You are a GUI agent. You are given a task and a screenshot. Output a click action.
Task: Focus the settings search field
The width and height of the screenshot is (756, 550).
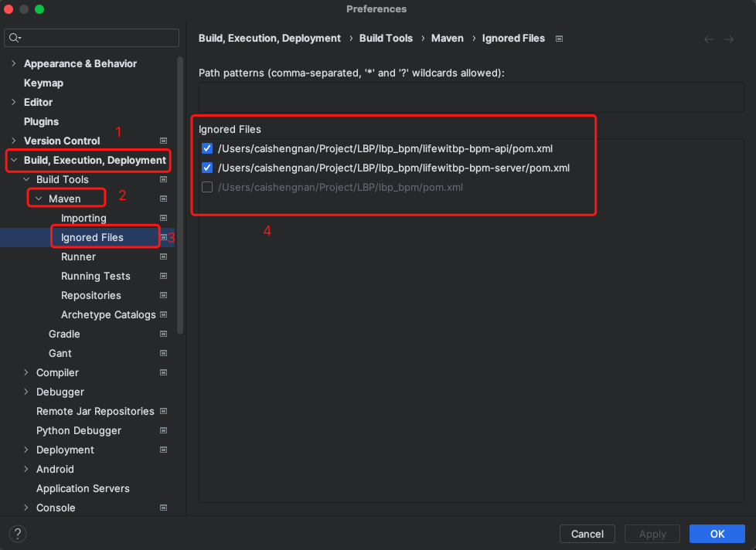point(92,38)
